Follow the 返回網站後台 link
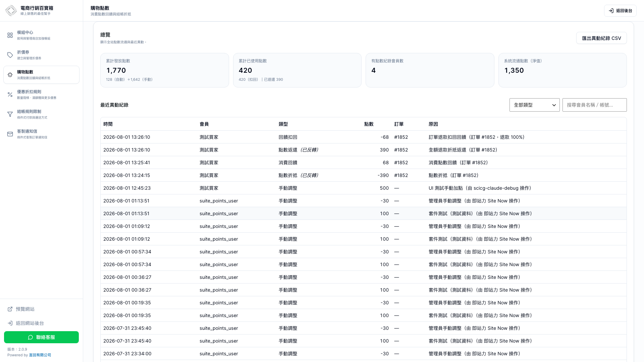 26,323
